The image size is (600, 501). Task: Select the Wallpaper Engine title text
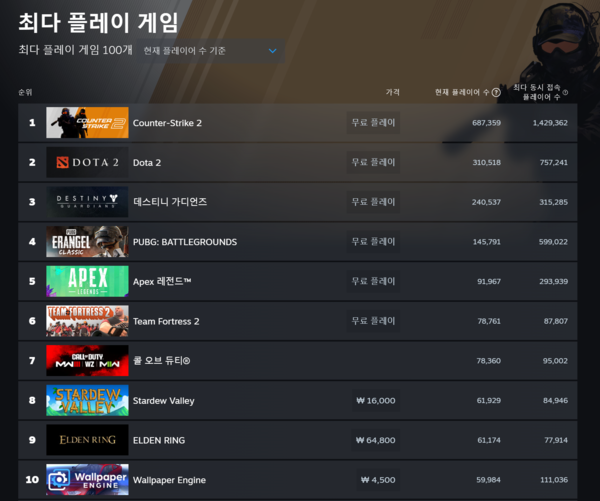coord(169,480)
